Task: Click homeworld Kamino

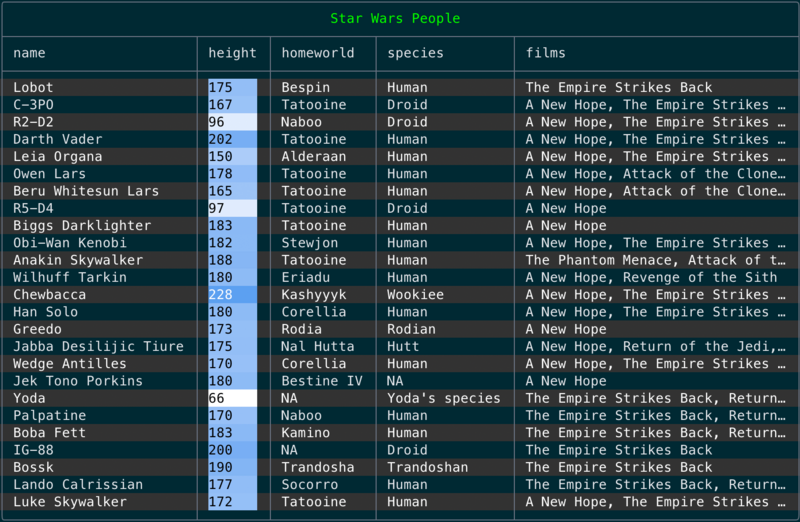Action: tap(306, 433)
